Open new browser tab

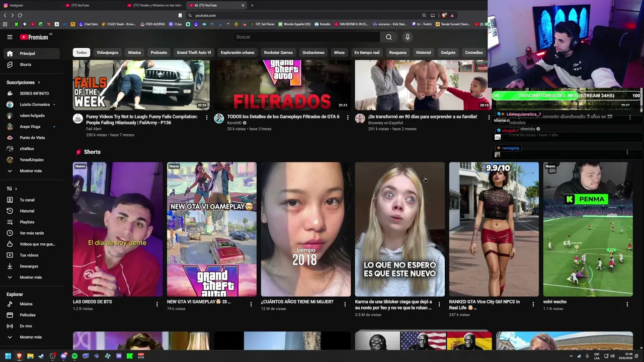click(252, 5)
